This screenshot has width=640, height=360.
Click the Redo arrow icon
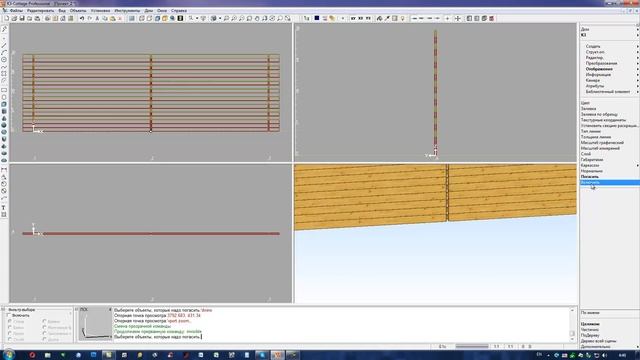tap(89, 18)
